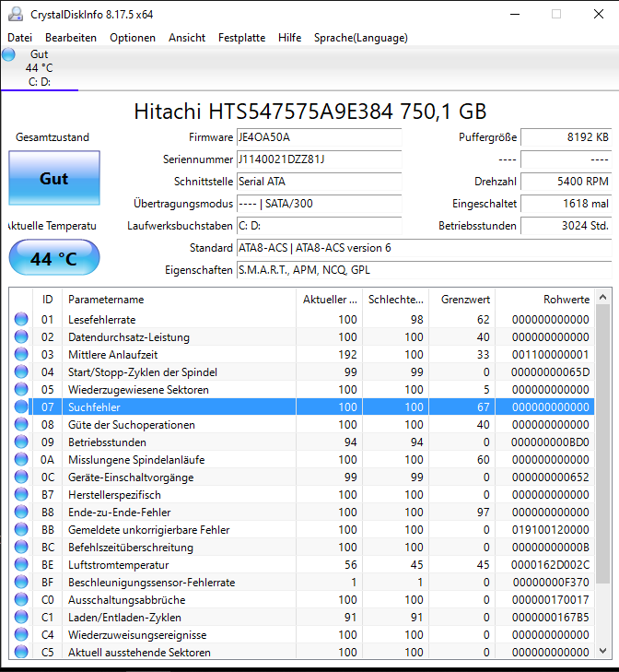
Task: Click the status orb for Geräte-Einschaltvorgänge row
Action: pos(21,477)
